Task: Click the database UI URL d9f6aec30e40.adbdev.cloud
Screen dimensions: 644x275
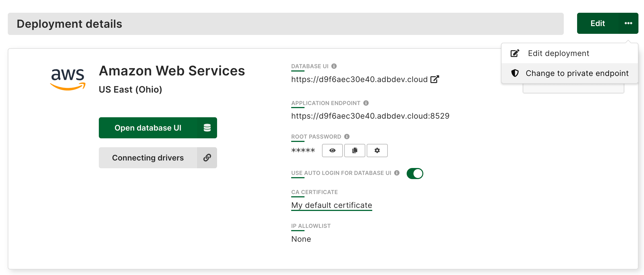Action: point(359,80)
